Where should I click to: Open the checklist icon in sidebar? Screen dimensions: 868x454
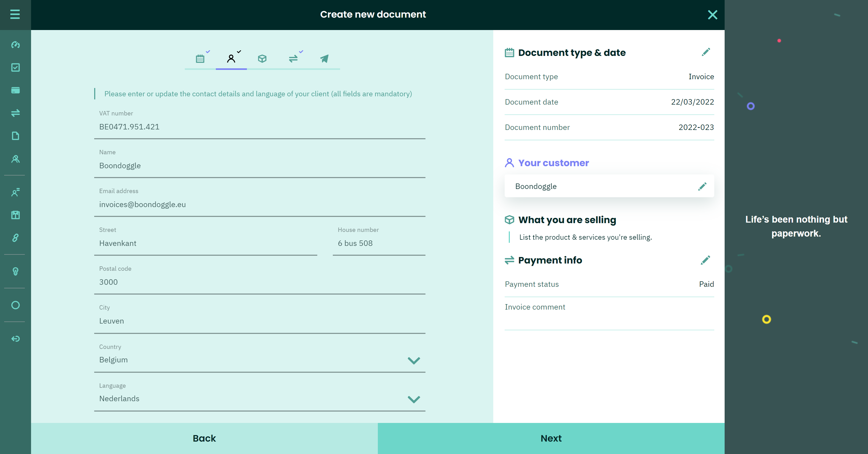coord(16,67)
